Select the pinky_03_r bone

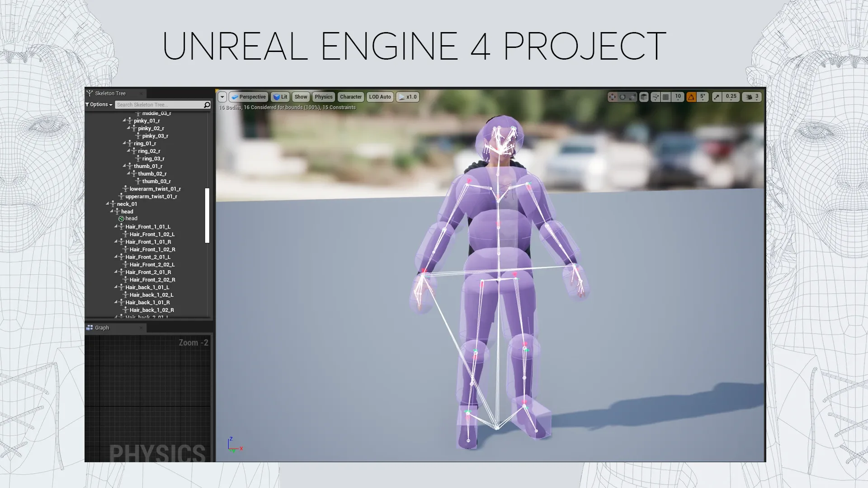click(x=155, y=136)
